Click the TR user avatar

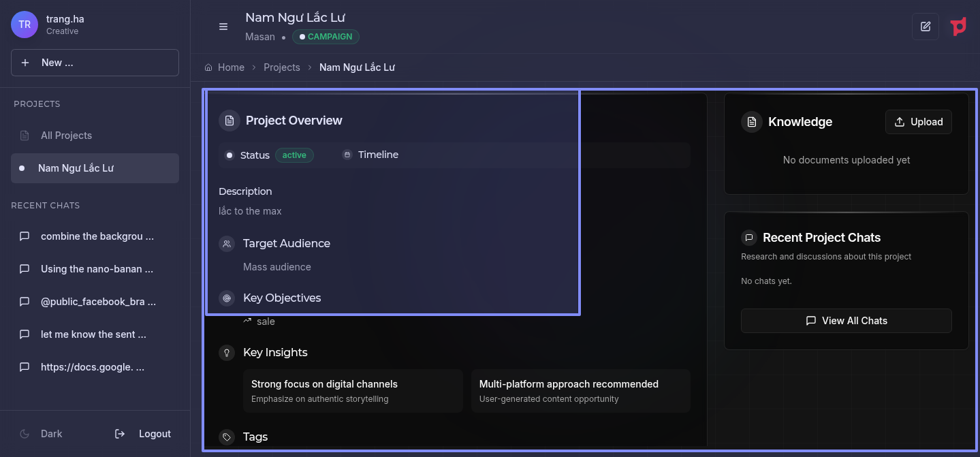pos(25,25)
